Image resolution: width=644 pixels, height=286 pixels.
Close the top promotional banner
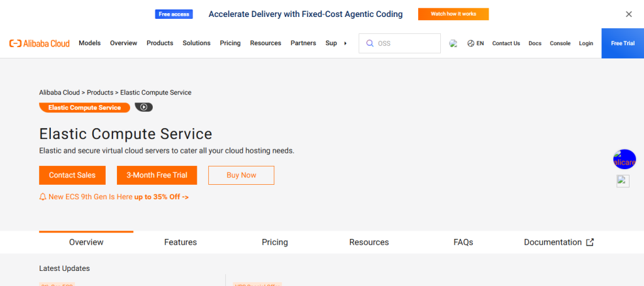tap(628, 14)
